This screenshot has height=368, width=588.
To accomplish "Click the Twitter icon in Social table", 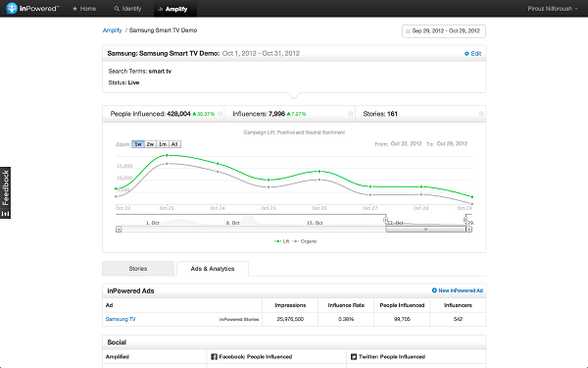I will click(353, 357).
